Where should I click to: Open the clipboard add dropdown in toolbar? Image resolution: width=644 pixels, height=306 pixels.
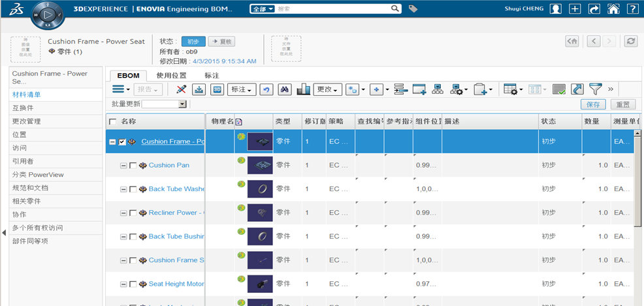483,89
